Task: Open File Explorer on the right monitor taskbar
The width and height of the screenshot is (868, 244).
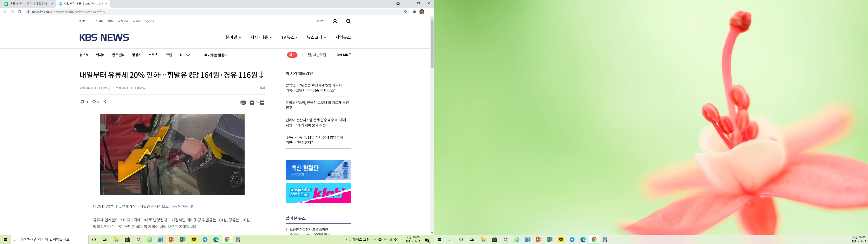Action: pos(483,240)
